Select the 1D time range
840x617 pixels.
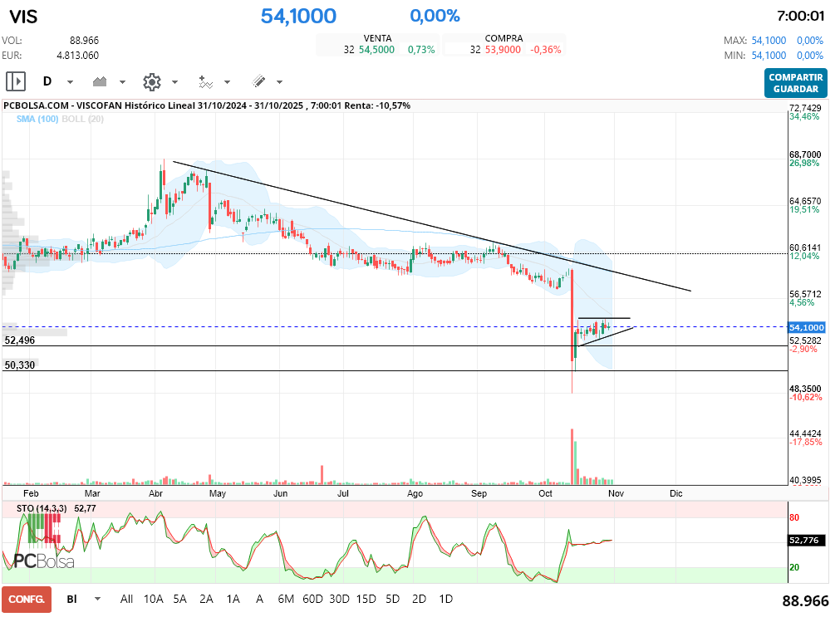445,599
